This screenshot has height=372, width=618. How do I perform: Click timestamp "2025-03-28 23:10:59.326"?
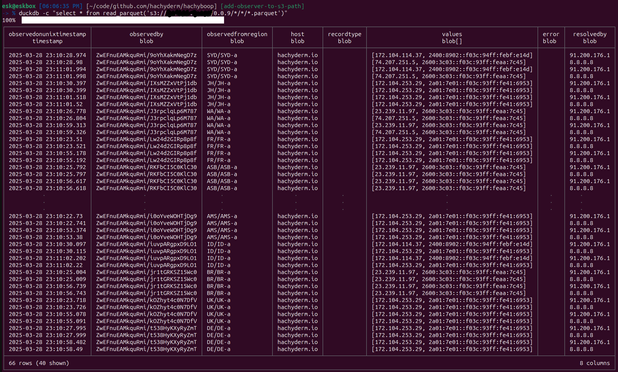(47, 132)
